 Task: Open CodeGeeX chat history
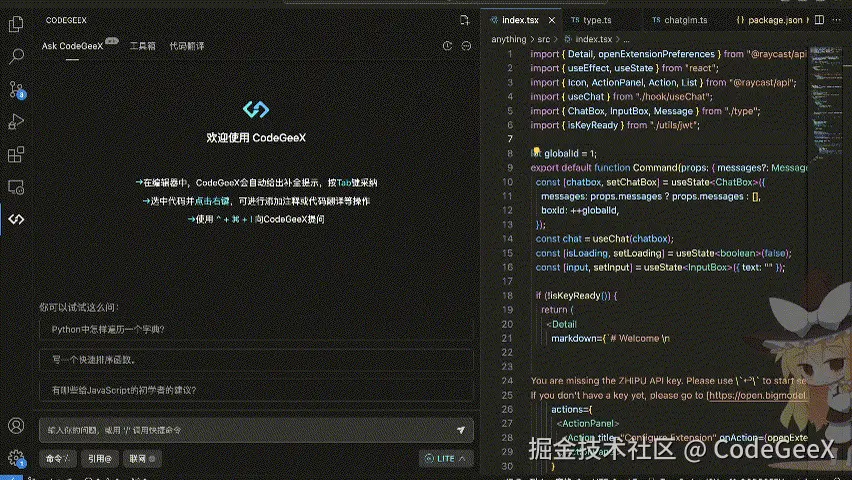[447, 46]
